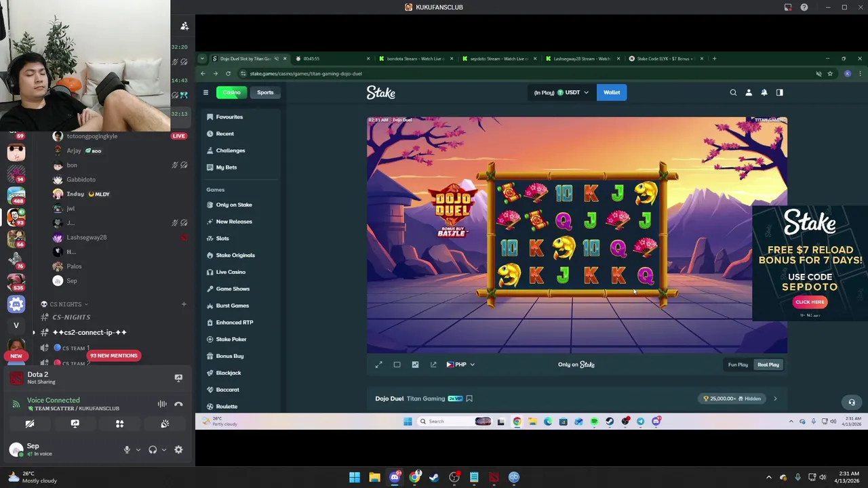Stop Dota 2 stream sharing icon
868x488 pixels.
(x=178, y=378)
